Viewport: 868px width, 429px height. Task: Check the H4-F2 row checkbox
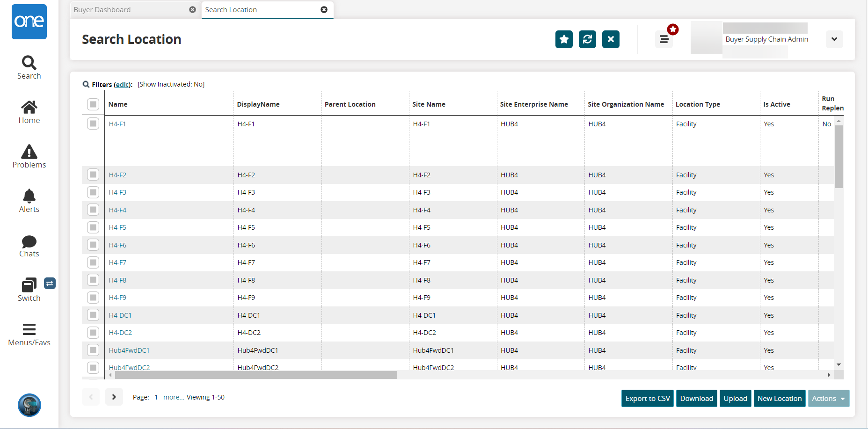(93, 175)
